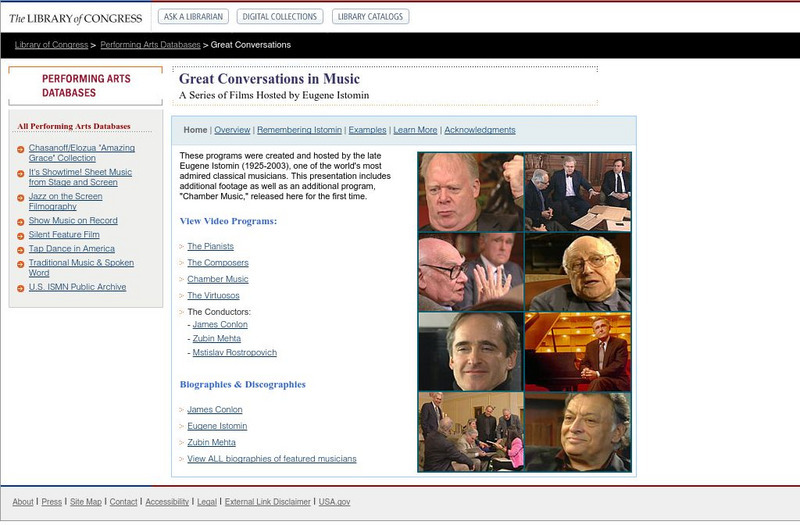The image size is (800, 525).
Task: Open Tap Dance in America
Action: click(x=71, y=248)
